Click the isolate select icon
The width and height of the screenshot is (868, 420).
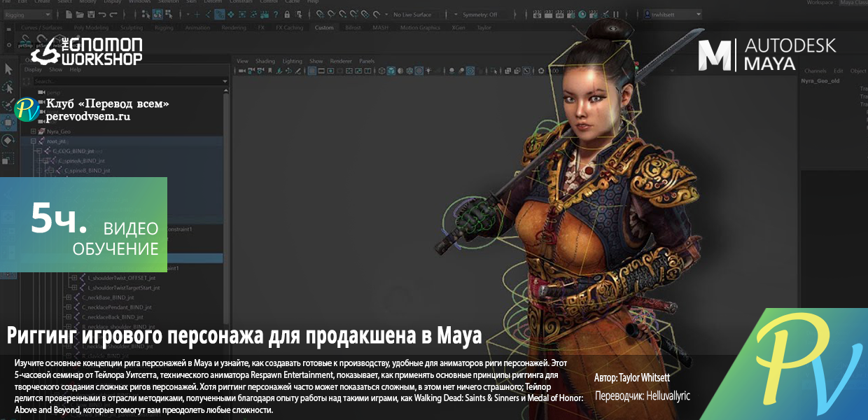point(493,71)
